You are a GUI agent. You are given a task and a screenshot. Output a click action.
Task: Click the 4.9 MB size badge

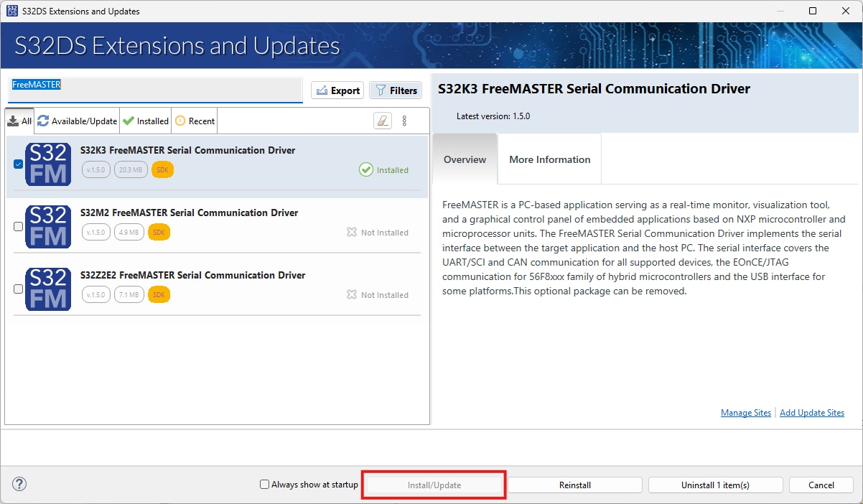129,233
